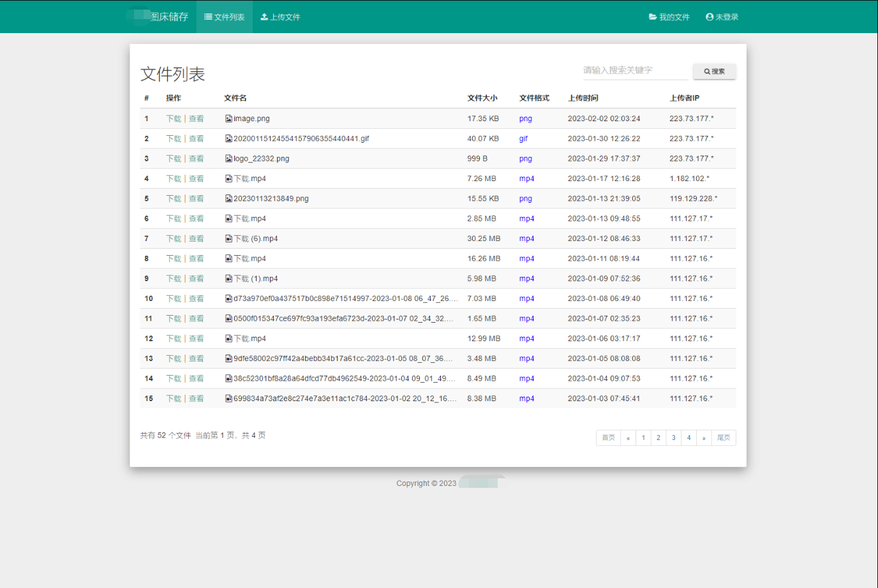Jump to the last page with 尾页

(x=724, y=437)
